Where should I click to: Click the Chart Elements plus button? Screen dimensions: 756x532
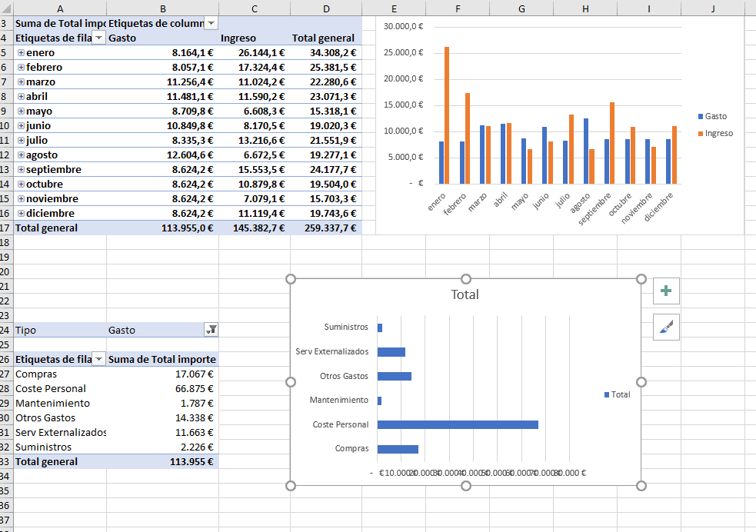pos(666,291)
